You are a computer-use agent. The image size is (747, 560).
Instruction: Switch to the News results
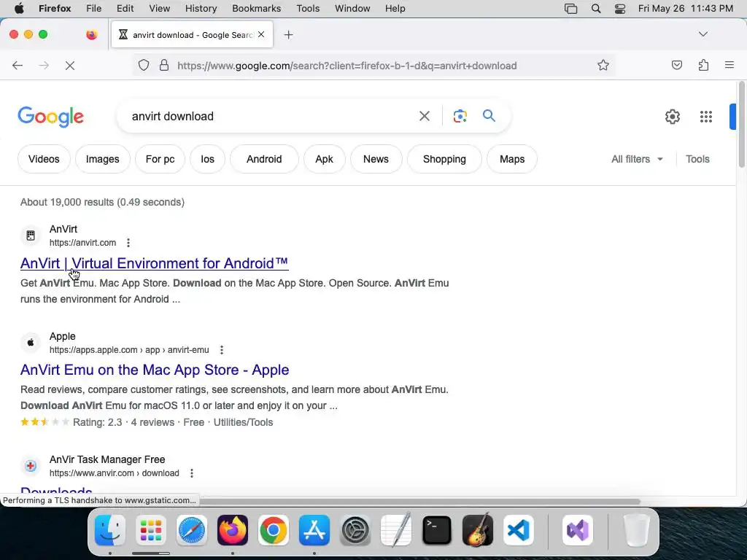pos(376,159)
